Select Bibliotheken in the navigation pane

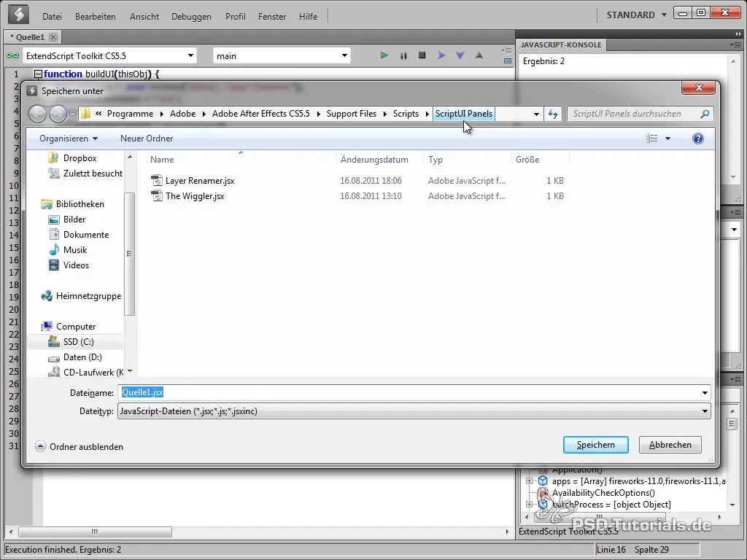(72, 204)
